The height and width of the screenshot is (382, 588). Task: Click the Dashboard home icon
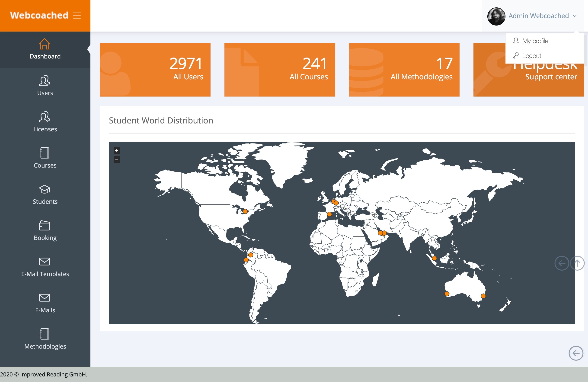pyautogui.click(x=45, y=44)
